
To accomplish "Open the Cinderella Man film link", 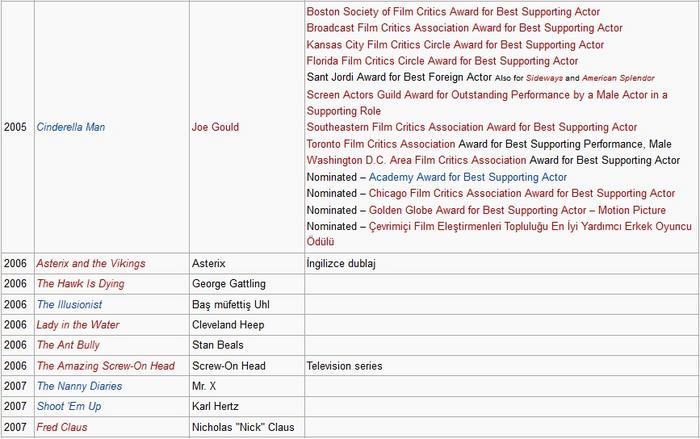I will 70,127.
